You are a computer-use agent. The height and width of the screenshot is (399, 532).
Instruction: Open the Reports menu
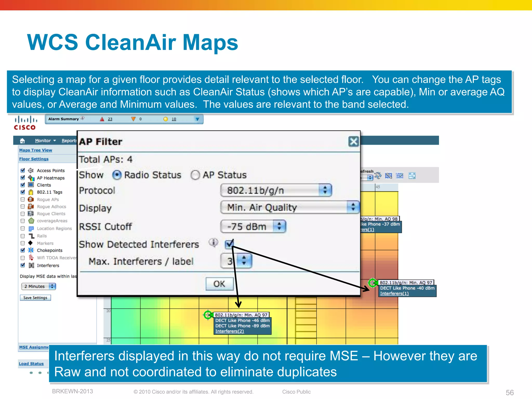pos(69,141)
